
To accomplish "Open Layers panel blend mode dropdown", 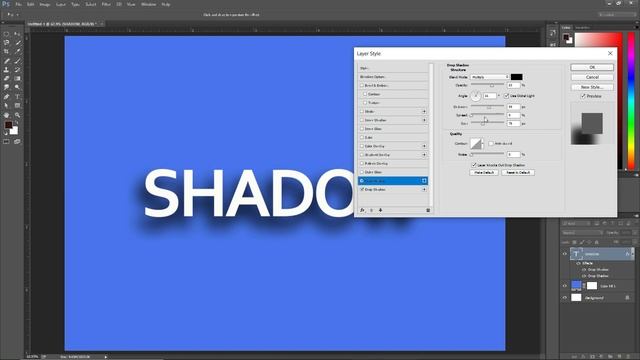I will click(x=582, y=233).
